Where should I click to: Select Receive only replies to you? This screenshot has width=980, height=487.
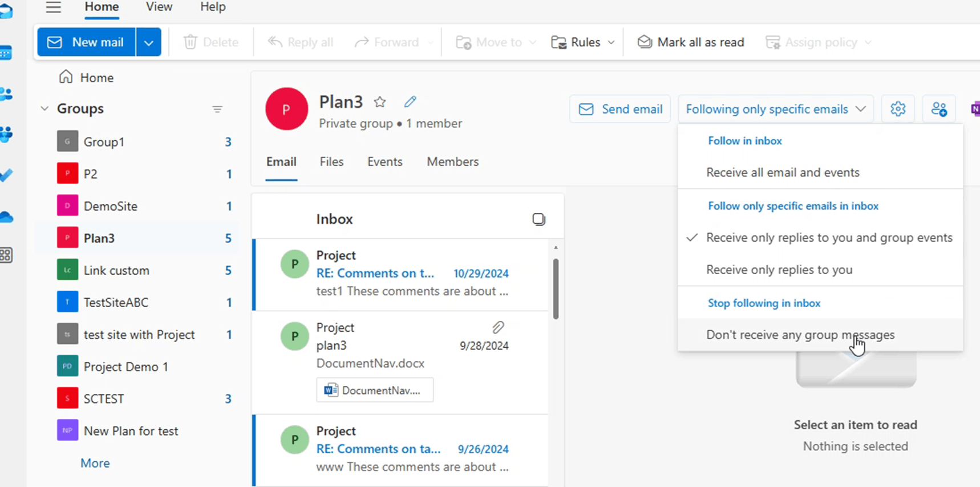(820, 269)
